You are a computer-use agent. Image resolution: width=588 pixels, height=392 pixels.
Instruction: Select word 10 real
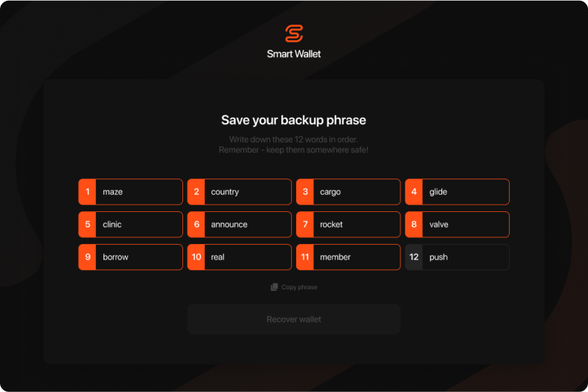pyautogui.click(x=239, y=257)
